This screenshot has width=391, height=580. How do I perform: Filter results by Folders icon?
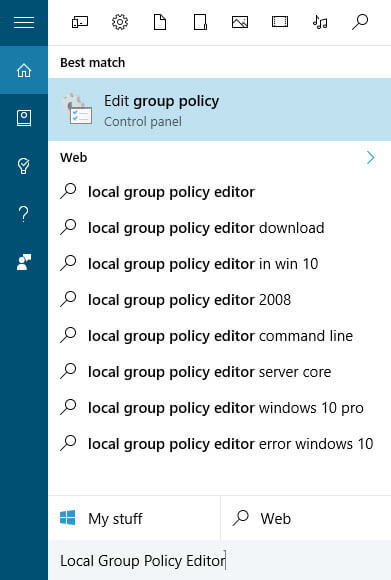point(200,22)
